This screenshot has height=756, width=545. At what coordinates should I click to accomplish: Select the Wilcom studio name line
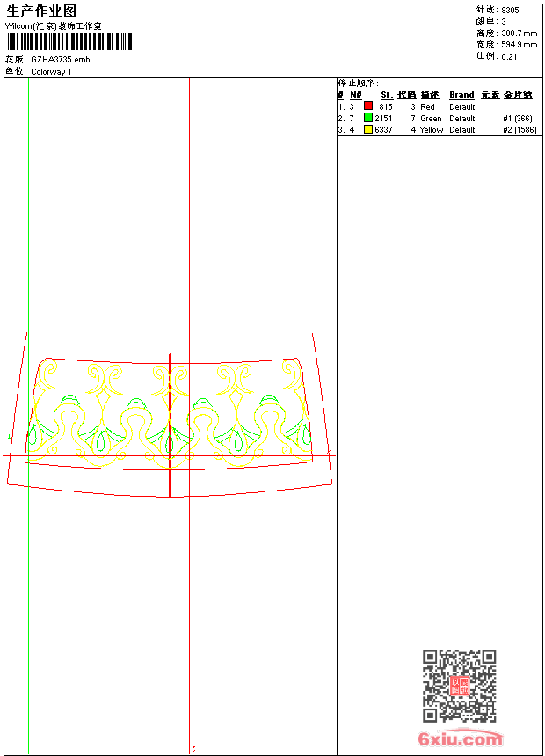pyautogui.click(x=54, y=26)
